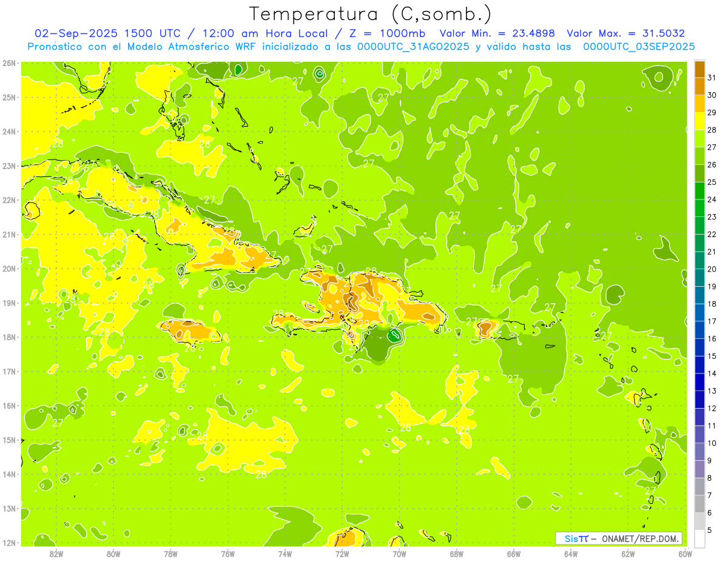This screenshot has width=728, height=562.
Task: Click the title 'Temperatura (C,somb.)'
Action: 371,15
